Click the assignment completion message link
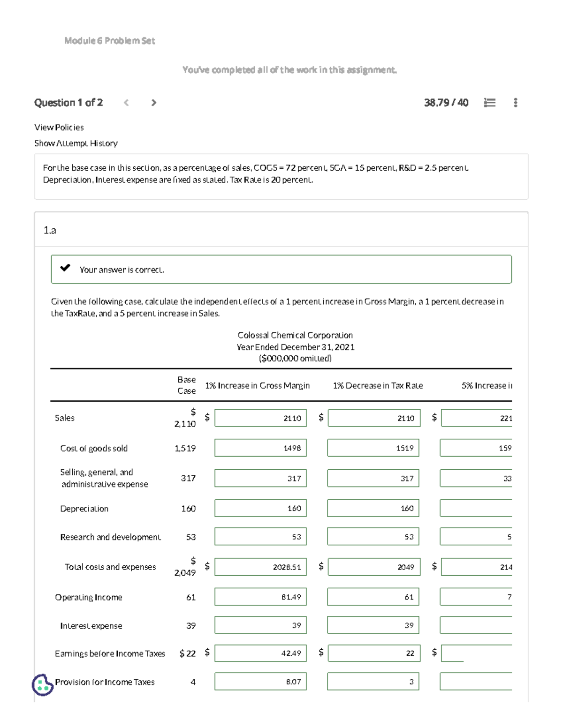This screenshot has height=728, width=563. coord(290,69)
